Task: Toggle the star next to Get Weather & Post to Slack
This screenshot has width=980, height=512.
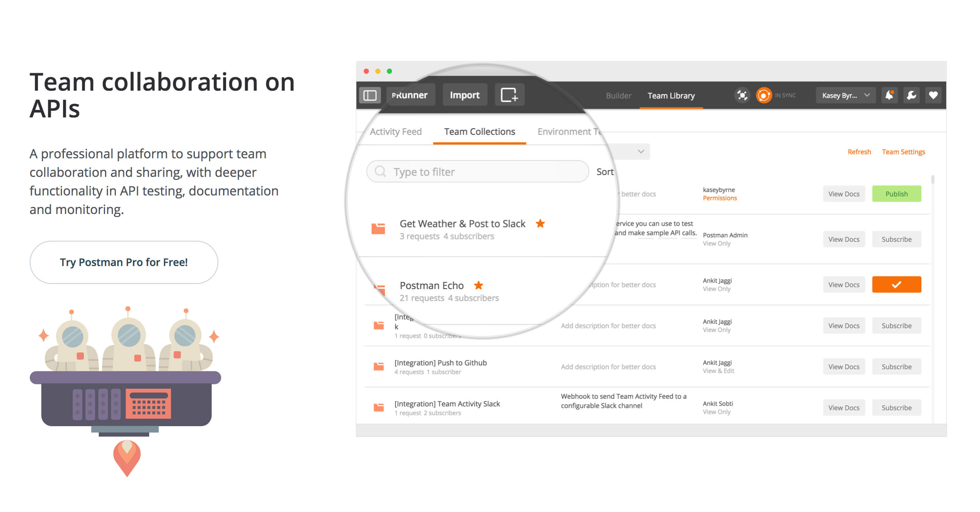Action: 540,223
